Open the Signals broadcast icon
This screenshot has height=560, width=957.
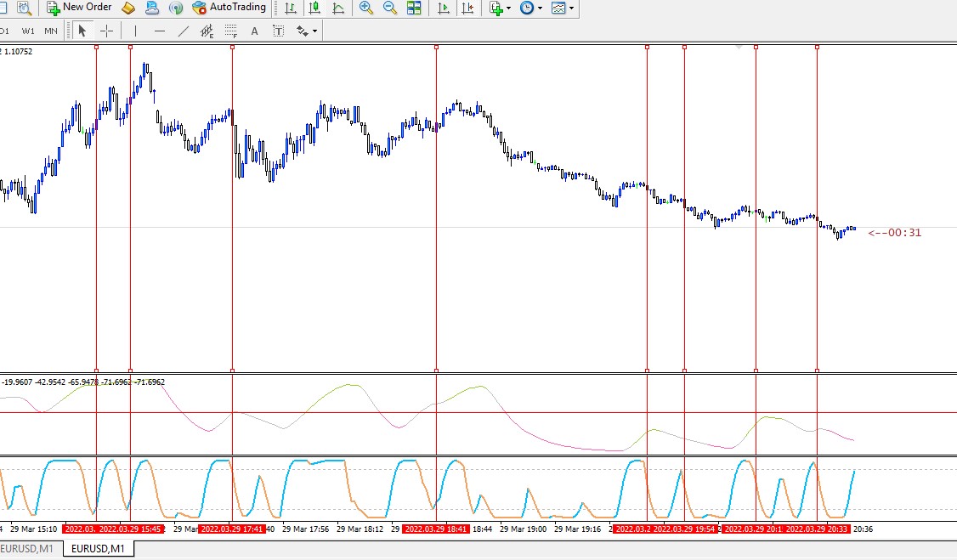point(176,8)
